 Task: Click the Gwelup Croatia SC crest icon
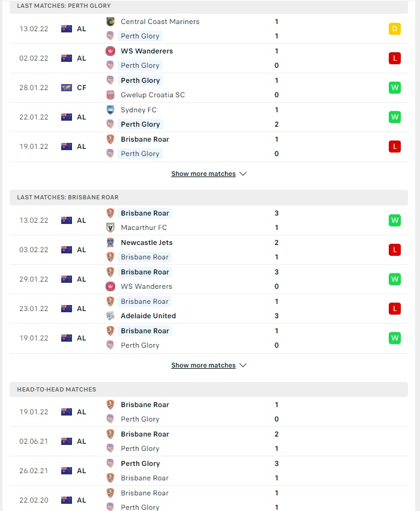pos(110,95)
